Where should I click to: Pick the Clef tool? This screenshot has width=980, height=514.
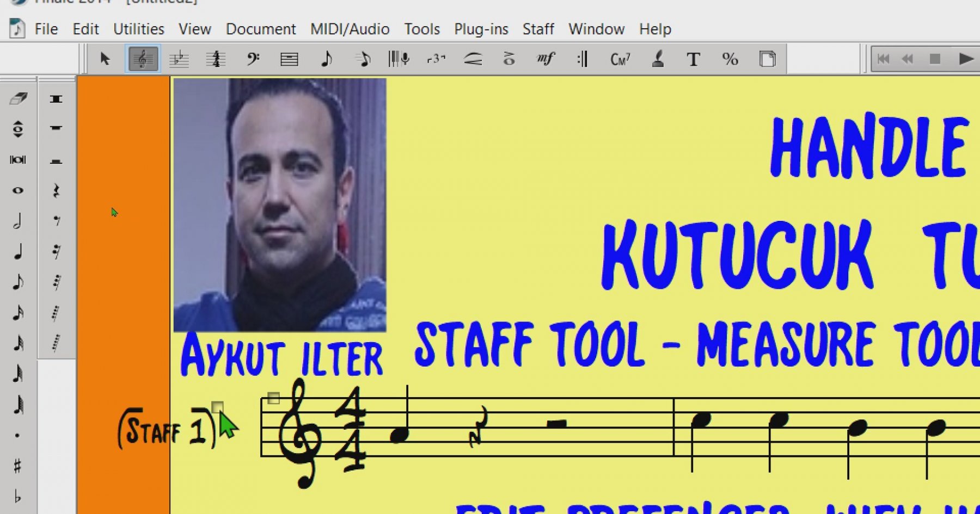pos(253,59)
